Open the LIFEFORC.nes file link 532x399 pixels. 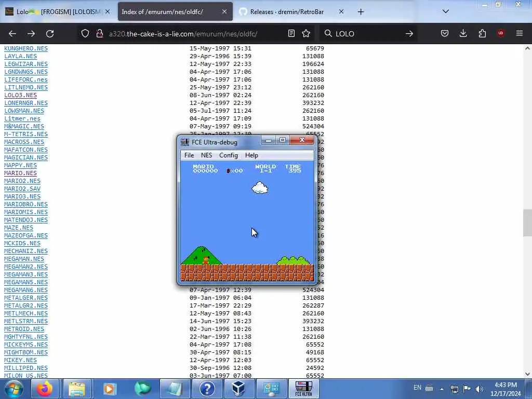pyautogui.click(x=26, y=79)
